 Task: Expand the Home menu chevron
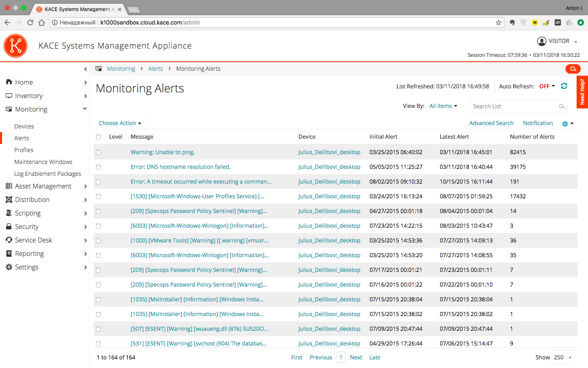click(x=85, y=83)
